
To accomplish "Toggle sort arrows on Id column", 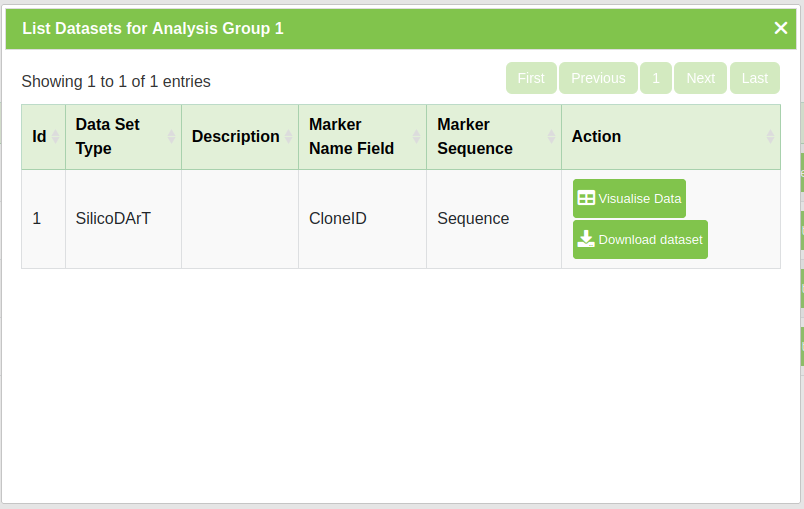I will (56, 137).
